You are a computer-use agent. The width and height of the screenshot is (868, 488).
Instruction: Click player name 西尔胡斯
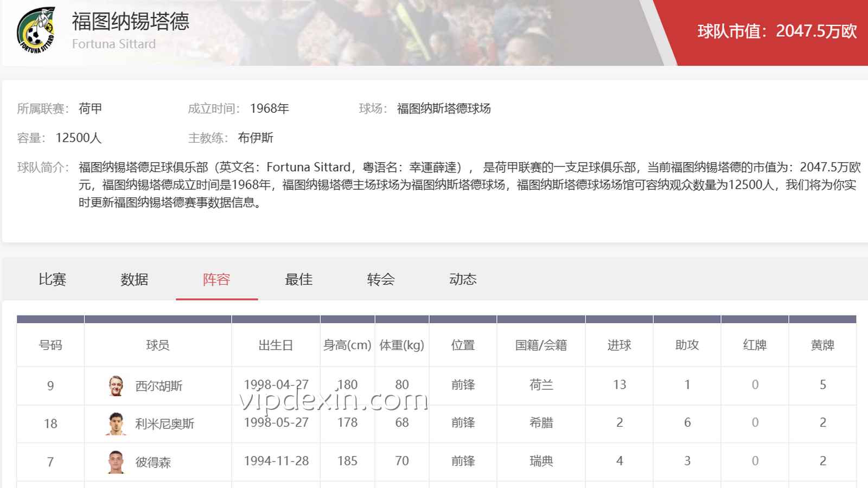click(159, 386)
